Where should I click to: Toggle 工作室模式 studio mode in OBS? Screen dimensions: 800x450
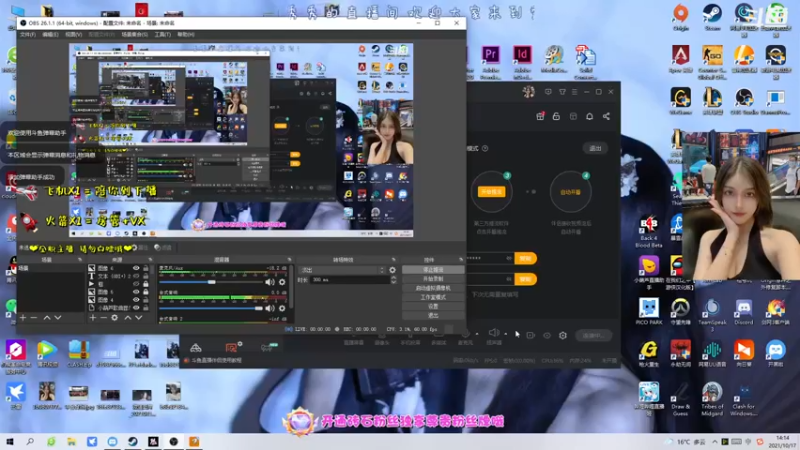click(433, 297)
